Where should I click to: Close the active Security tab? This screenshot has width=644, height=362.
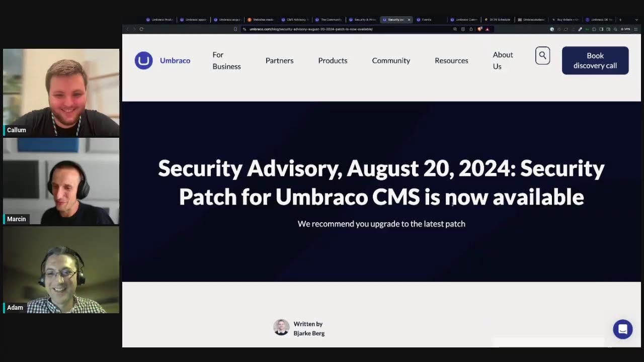click(409, 20)
